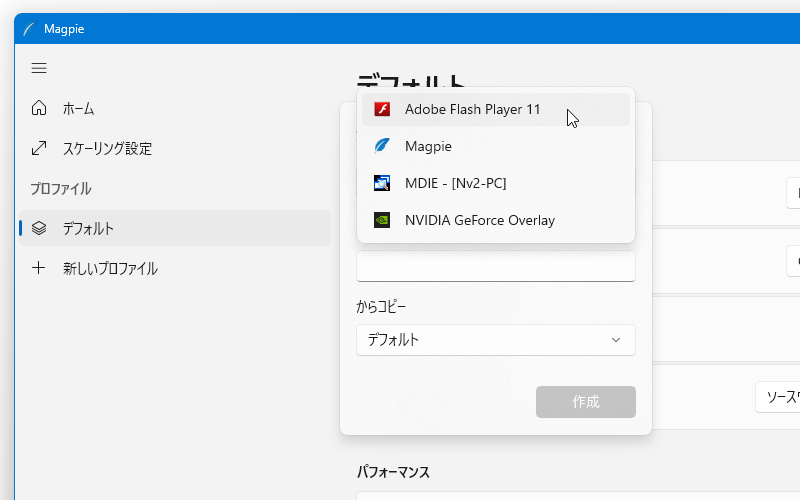Choose Magpie from the window list

click(x=496, y=146)
